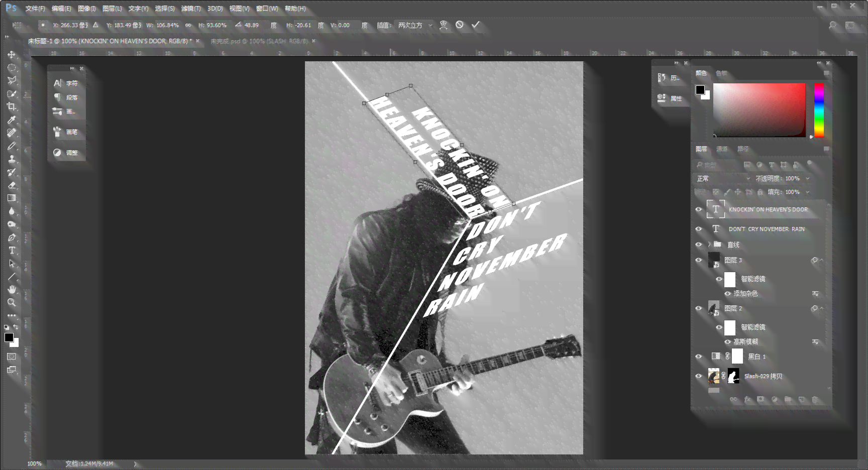This screenshot has height=470, width=868.
Task: Select the Crop tool
Action: pos(12,106)
